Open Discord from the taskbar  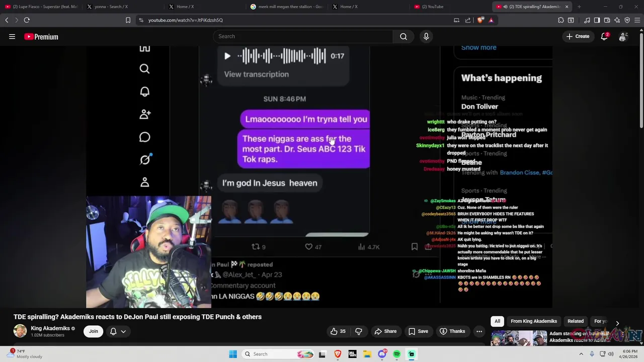(x=382, y=354)
